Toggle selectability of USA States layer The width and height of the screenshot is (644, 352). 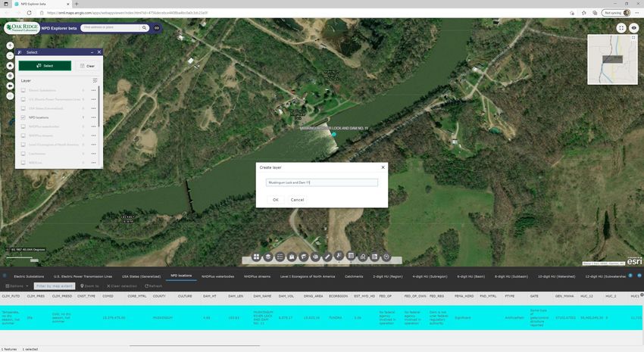(x=23, y=108)
